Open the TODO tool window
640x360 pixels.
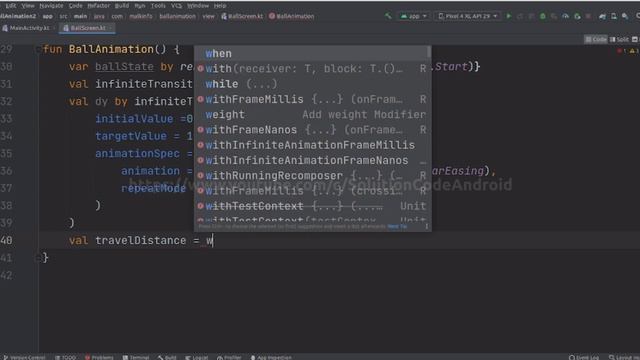pyautogui.click(x=65, y=357)
